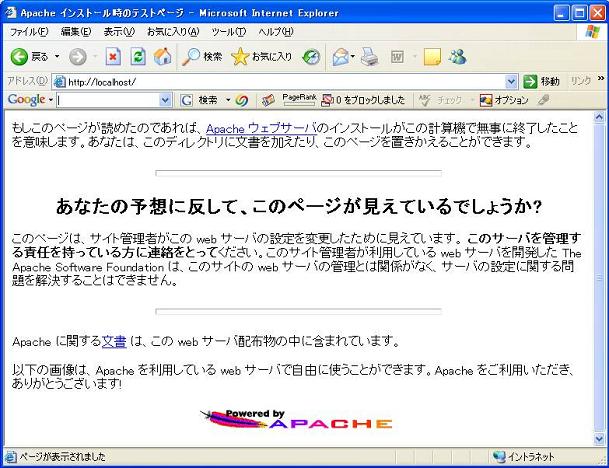Expand the Mail icon dropdown arrow

(353, 57)
